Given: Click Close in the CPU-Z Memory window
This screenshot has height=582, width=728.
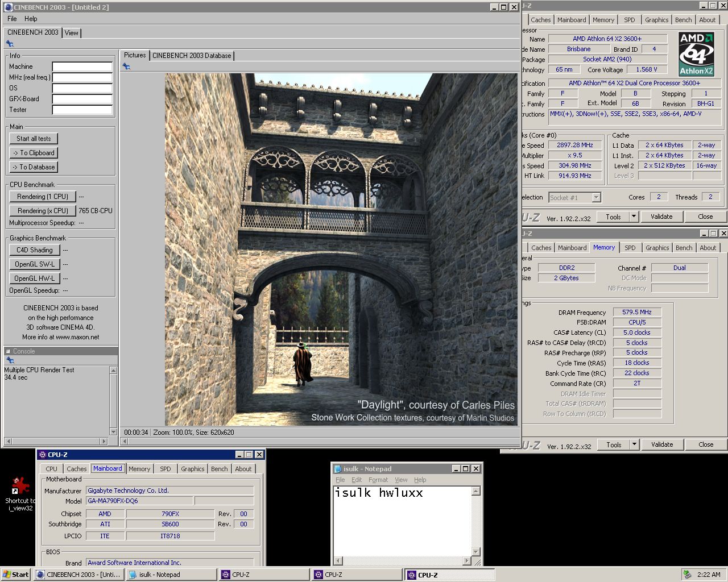Looking at the screenshot, I should tap(706, 444).
